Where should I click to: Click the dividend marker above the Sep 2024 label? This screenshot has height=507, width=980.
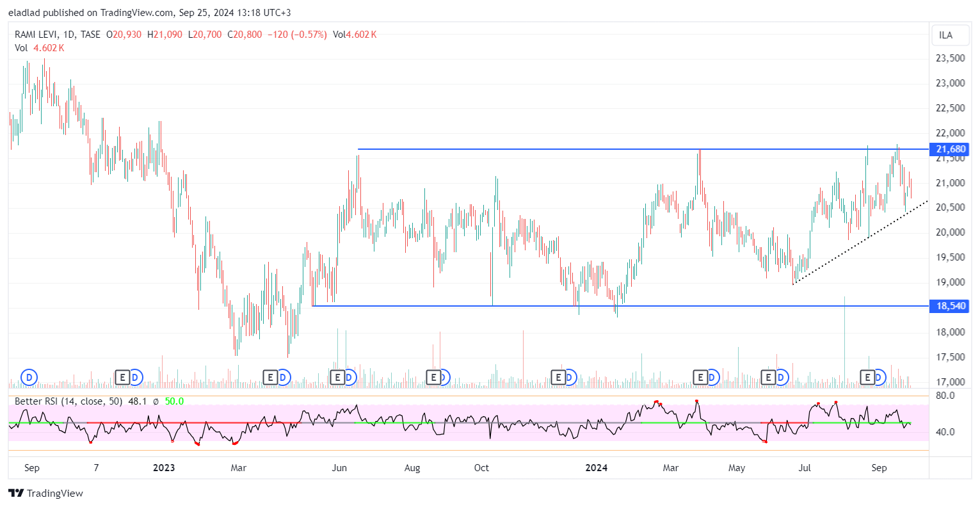pos(880,378)
